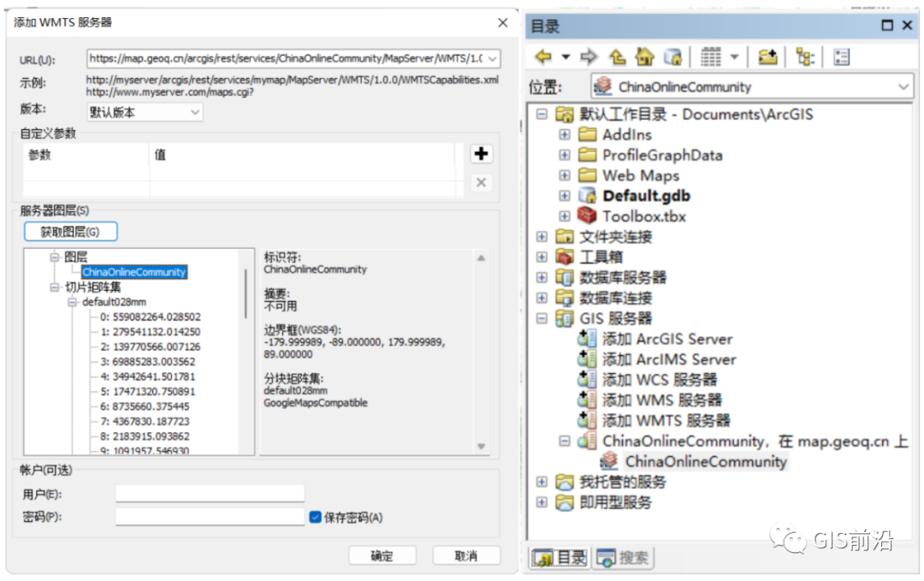This screenshot has height=581, width=924.
Task: Select the default028mm matrix set
Action: [x=115, y=302]
